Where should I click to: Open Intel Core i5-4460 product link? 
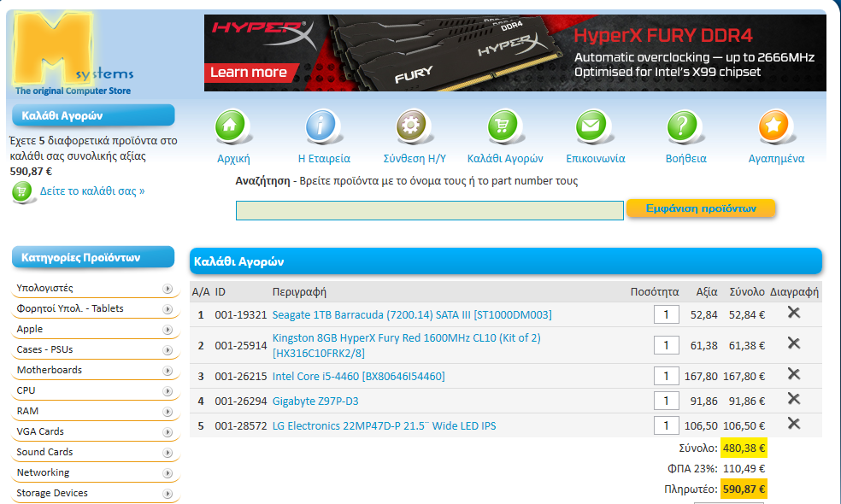358,377
